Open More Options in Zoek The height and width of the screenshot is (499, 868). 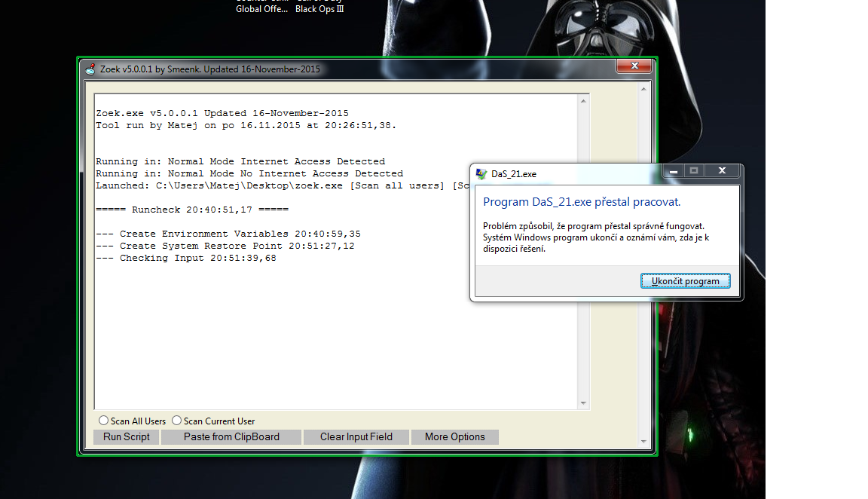point(454,437)
